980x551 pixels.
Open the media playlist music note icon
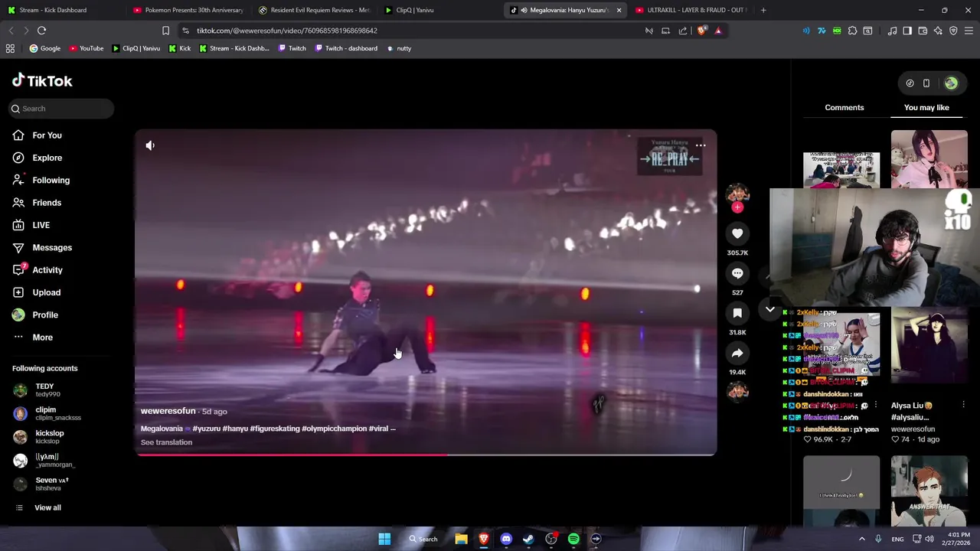892,31
